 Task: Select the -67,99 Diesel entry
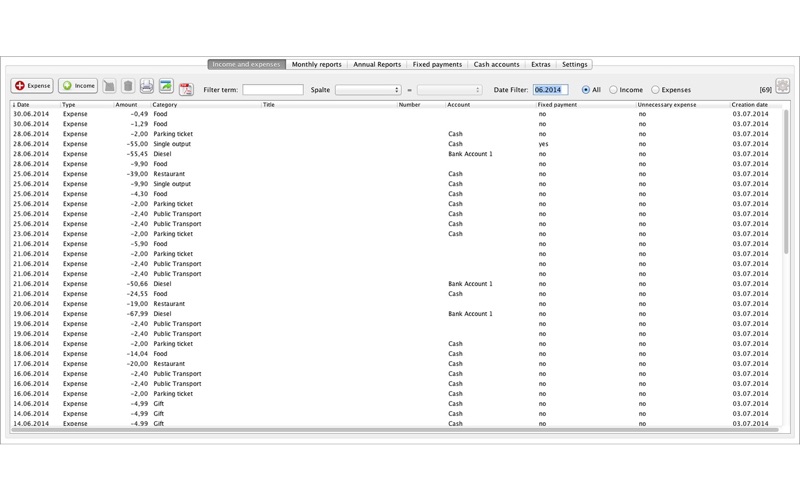[x=396, y=314]
